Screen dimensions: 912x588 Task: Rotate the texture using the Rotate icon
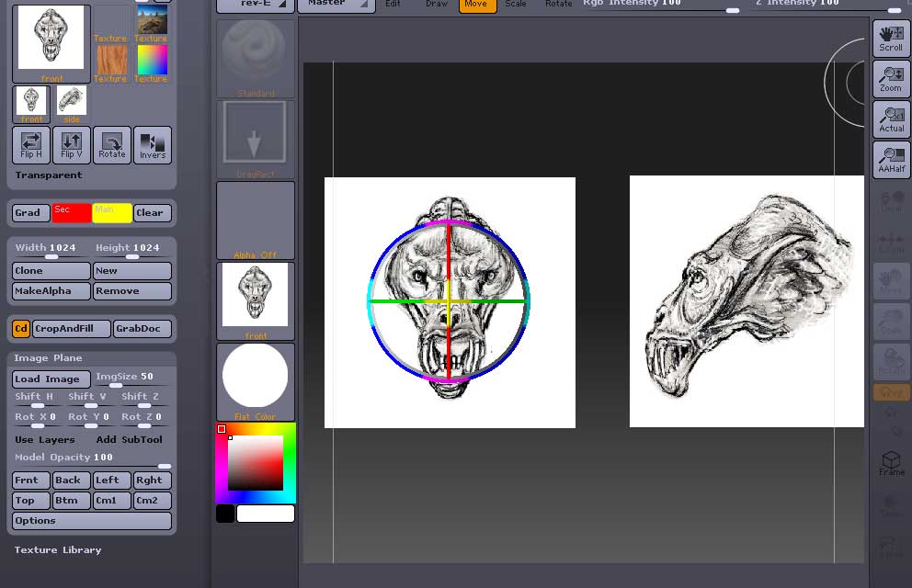112,144
